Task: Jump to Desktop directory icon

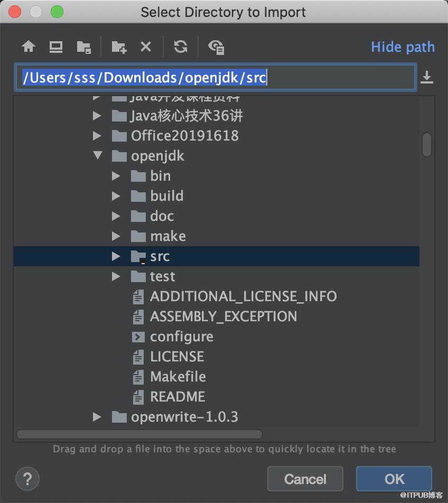Action: [56, 47]
